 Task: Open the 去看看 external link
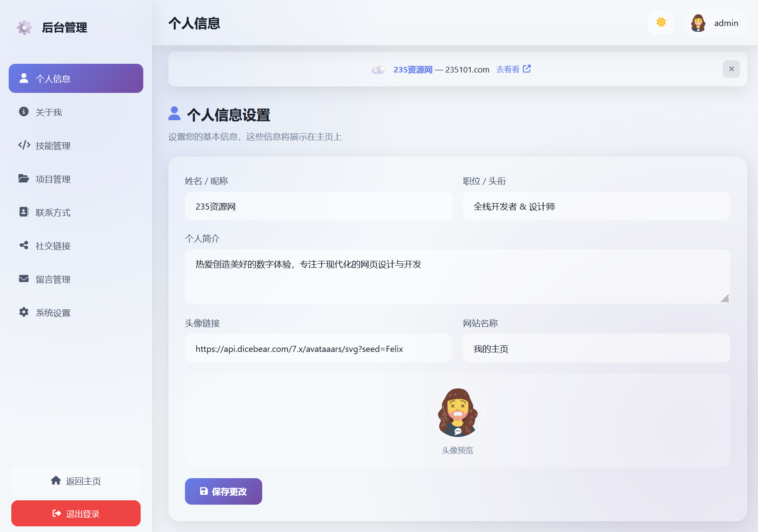pos(513,69)
